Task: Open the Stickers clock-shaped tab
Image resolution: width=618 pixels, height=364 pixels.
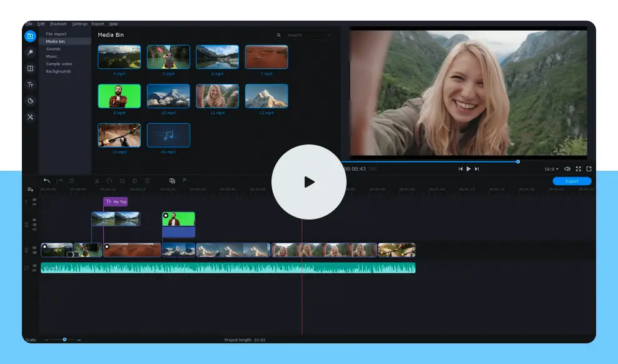Action: point(31,101)
